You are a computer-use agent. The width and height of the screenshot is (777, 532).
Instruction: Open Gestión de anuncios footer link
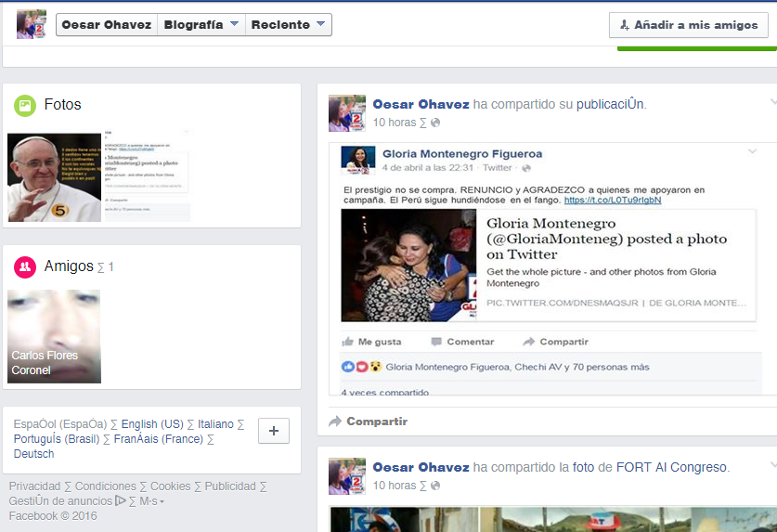60,501
